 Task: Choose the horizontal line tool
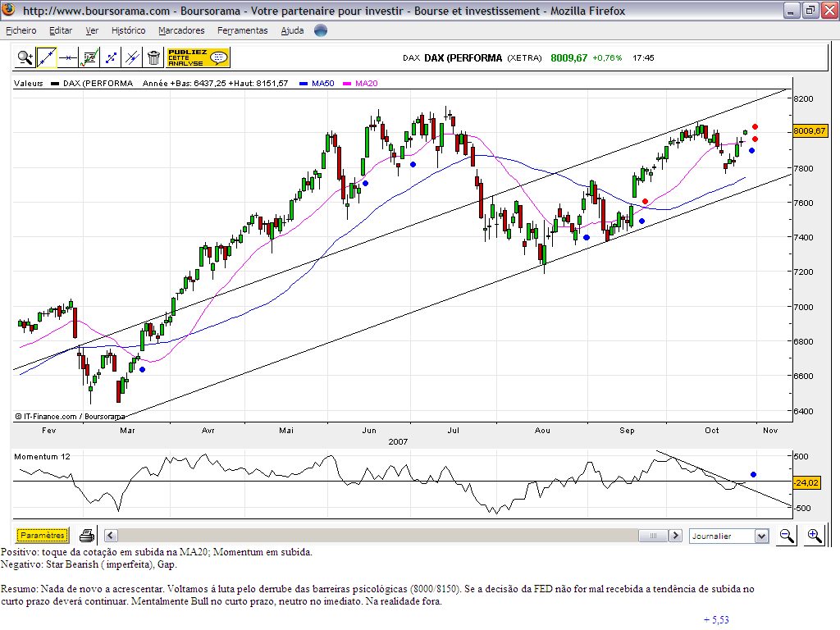68,57
